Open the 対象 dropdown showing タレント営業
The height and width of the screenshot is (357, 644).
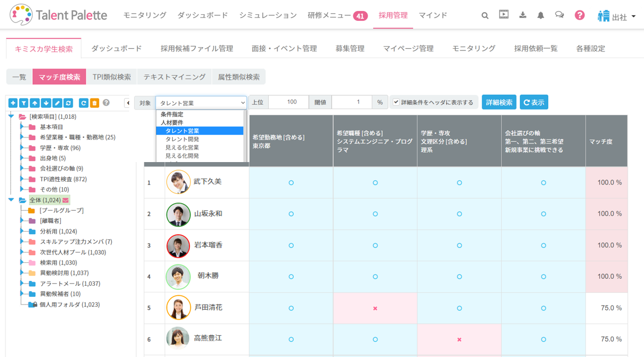(201, 103)
